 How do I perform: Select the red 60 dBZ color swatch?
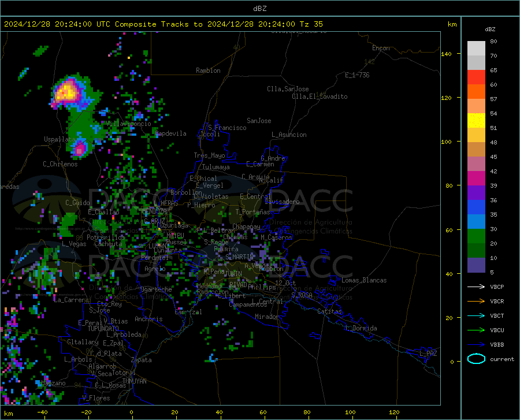point(476,77)
